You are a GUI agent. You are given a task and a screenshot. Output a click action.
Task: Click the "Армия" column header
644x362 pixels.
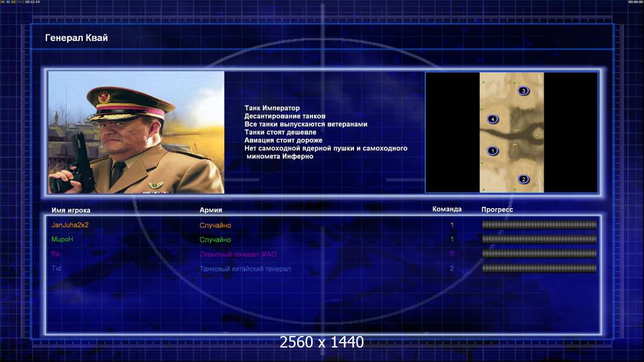pos(211,210)
